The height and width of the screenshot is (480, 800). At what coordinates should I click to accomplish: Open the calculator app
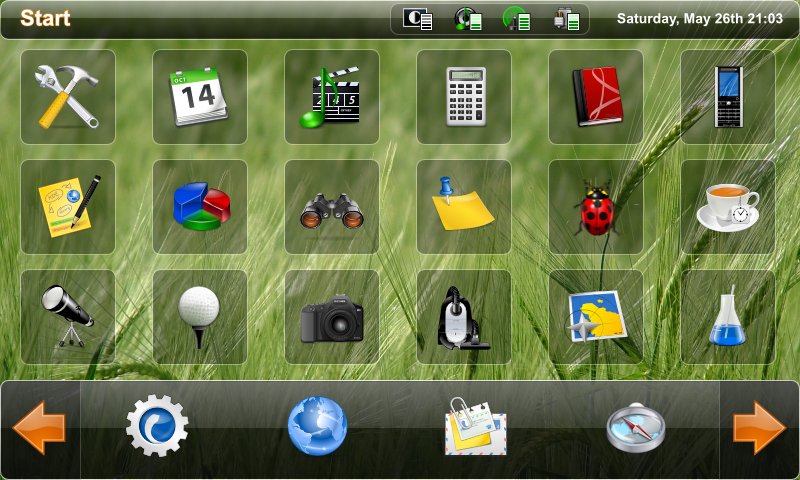click(x=464, y=97)
